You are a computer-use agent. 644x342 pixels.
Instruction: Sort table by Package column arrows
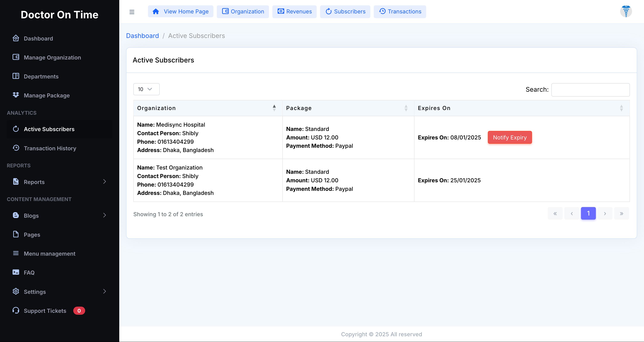(406, 108)
